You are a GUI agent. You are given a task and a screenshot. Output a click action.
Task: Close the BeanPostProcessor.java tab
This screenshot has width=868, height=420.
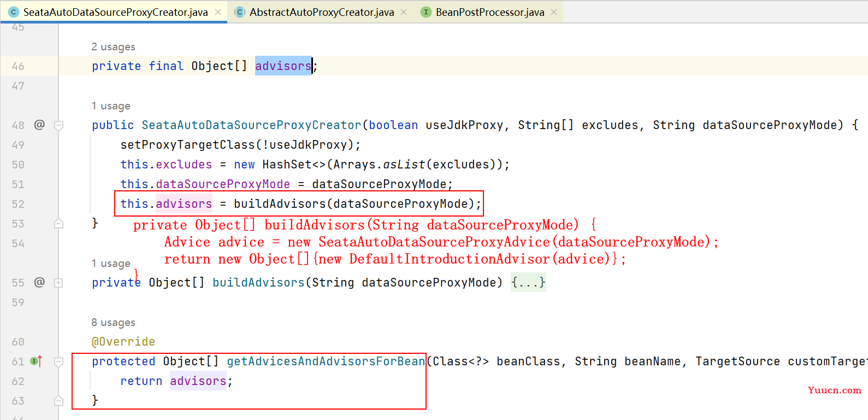pos(554,12)
